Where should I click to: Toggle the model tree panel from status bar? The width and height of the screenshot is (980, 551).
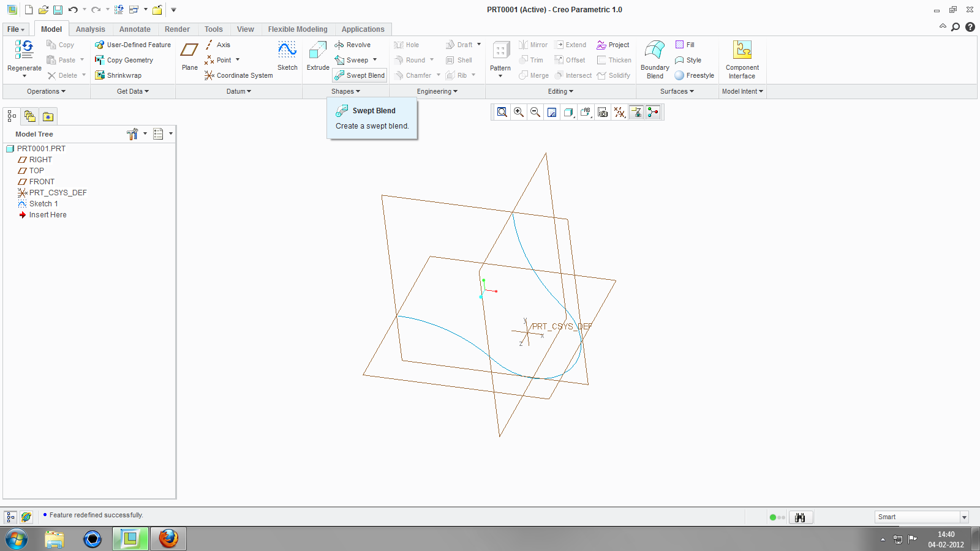(10, 517)
